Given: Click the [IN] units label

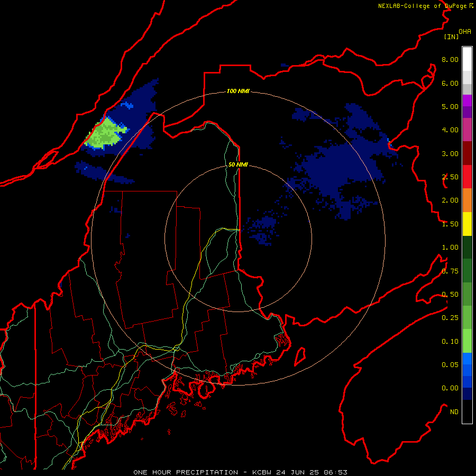Looking at the screenshot, I should click(451, 36).
